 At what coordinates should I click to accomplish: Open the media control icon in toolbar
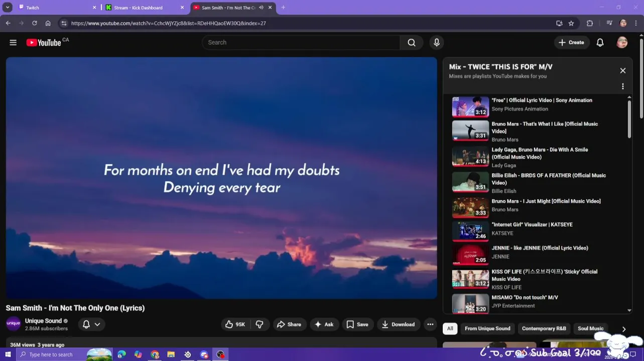(x=609, y=23)
